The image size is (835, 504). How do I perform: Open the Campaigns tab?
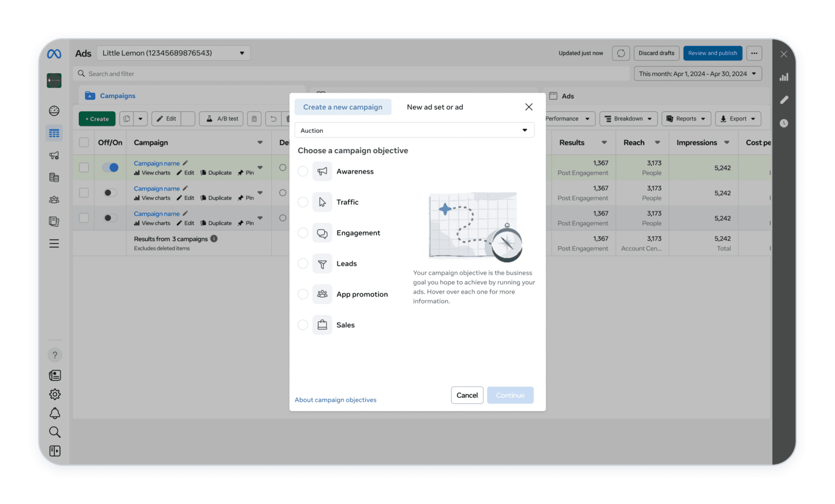[x=117, y=96]
